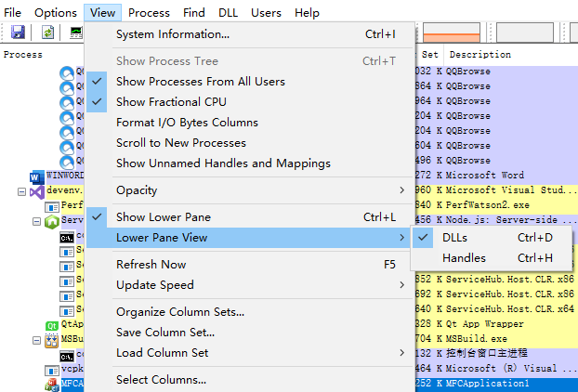Collapse the devenv process tree node

[x=21, y=192]
